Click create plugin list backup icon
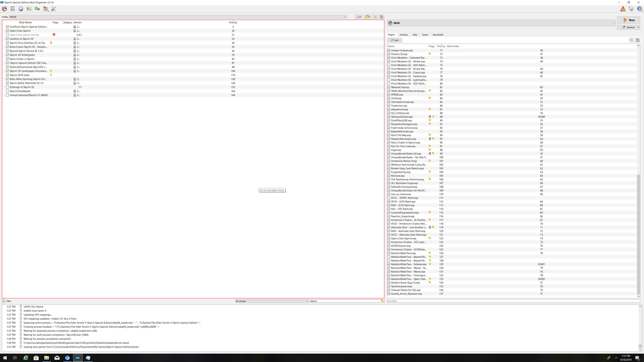This screenshot has height=362, width=644. 638,40
